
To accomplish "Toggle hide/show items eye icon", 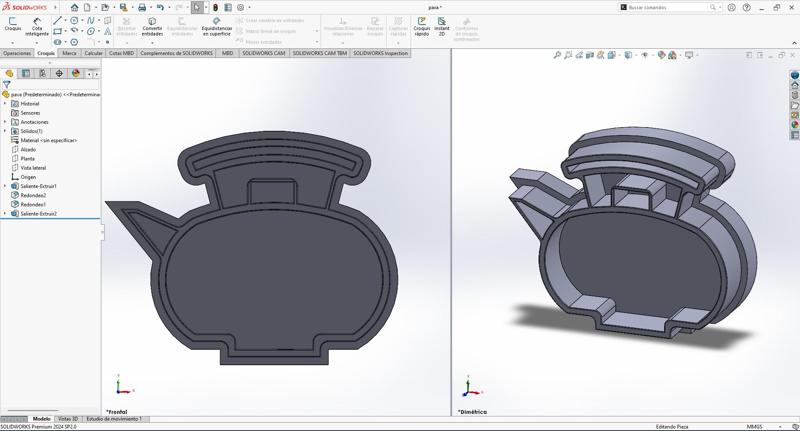I will [645, 55].
